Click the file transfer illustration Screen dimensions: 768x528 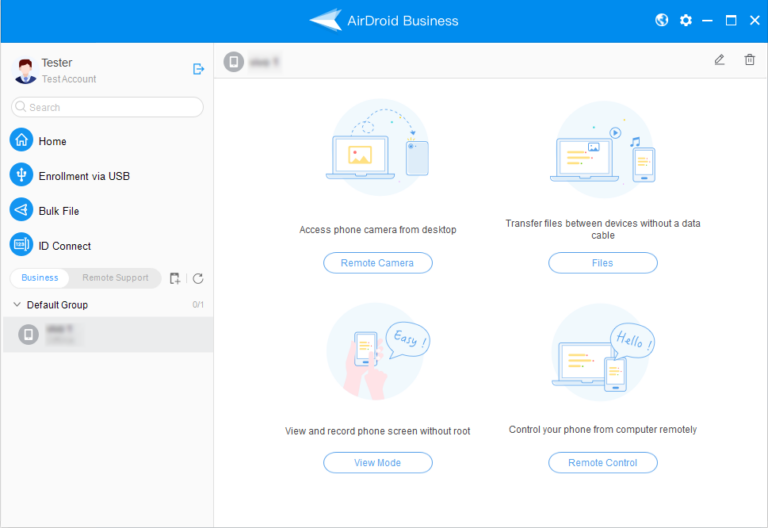tap(603, 149)
